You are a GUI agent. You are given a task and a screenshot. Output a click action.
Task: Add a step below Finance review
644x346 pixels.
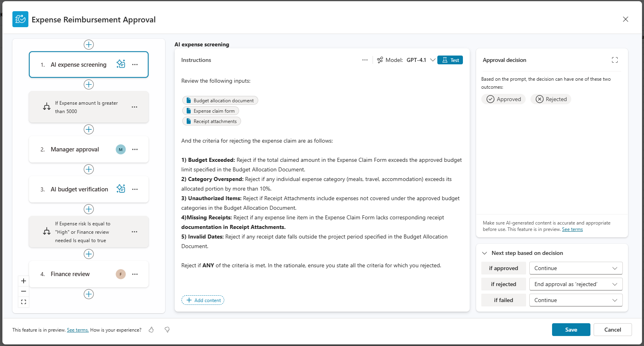point(89,294)
